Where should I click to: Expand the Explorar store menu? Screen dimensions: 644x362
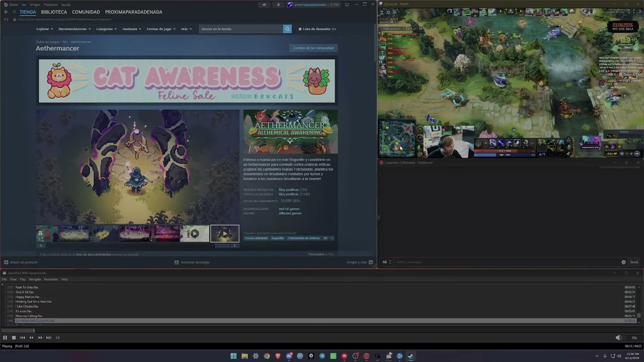[44, 29]
